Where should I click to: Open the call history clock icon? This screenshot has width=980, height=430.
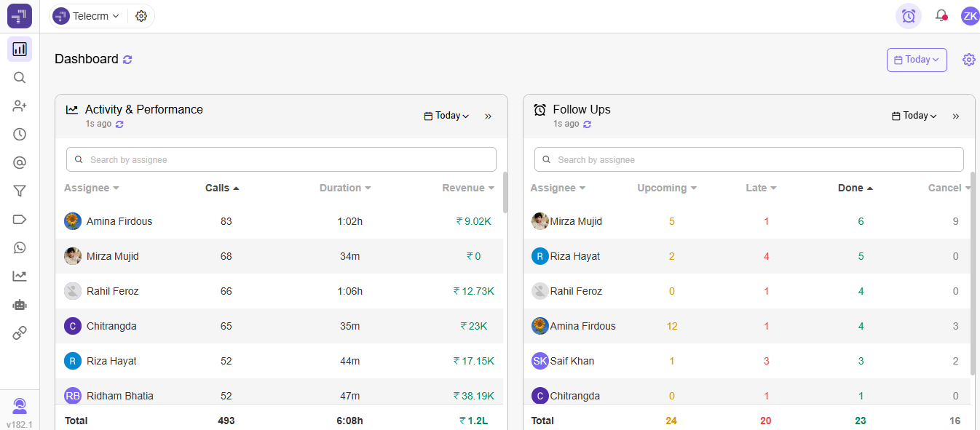[x=20, y=134]
